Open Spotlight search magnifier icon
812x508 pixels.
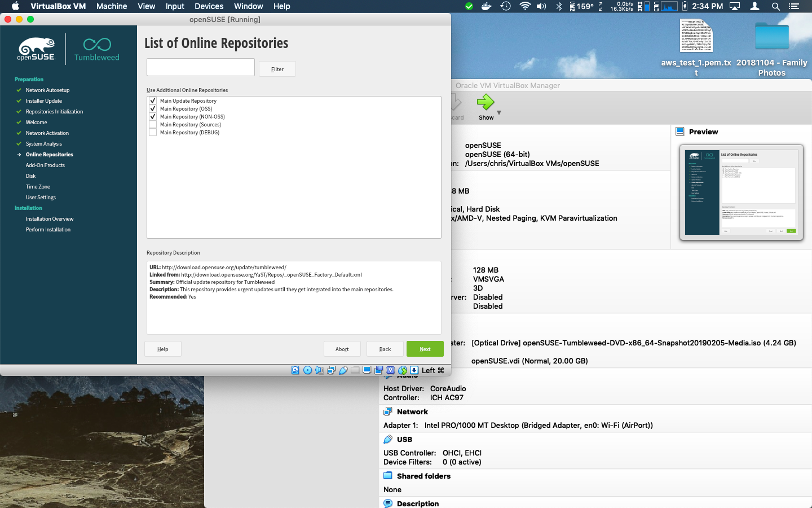pyautogui.click(x=776, y=6)
